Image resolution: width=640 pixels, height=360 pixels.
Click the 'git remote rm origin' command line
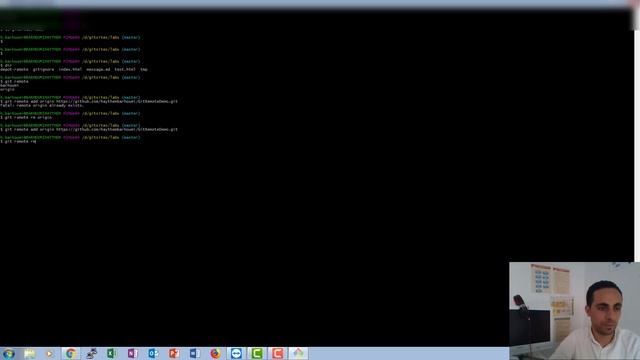point(26,118)
